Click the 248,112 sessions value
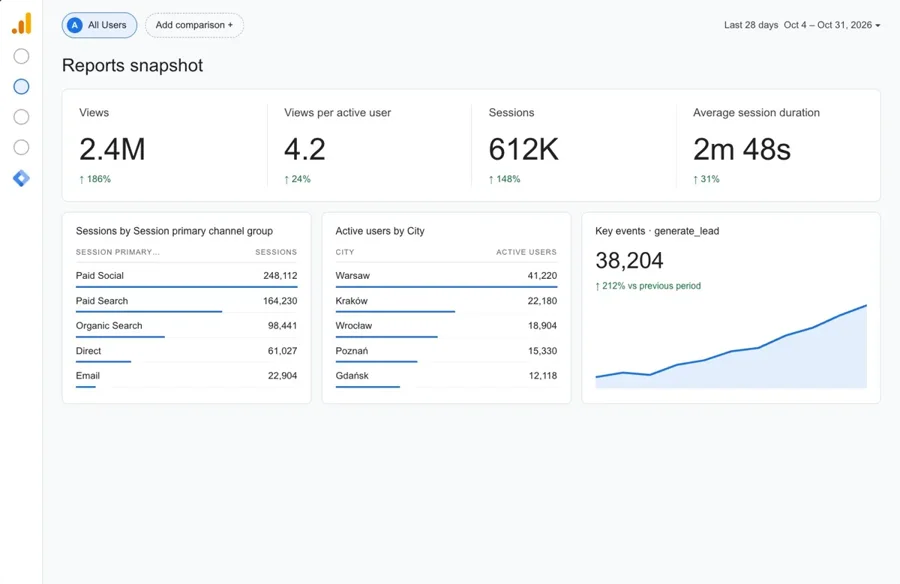Viewport: 900px width, 584px height. tap(280, 276)
